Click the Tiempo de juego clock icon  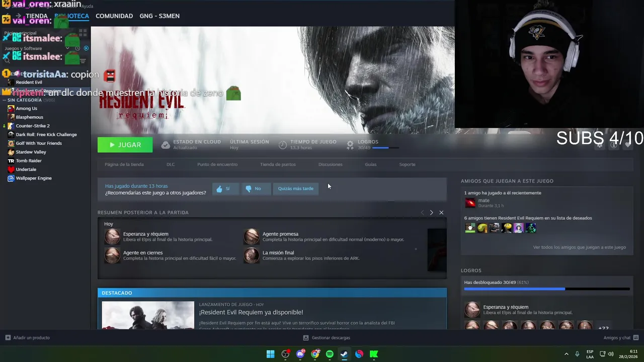pyautogui.click(x=283, y=145)
